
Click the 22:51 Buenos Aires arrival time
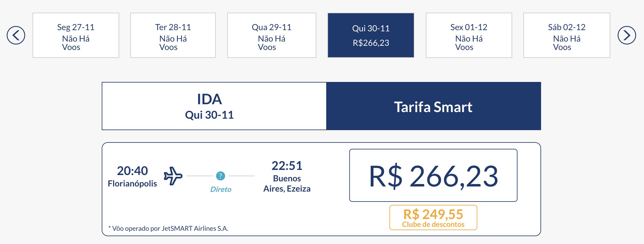coord(287,166)
